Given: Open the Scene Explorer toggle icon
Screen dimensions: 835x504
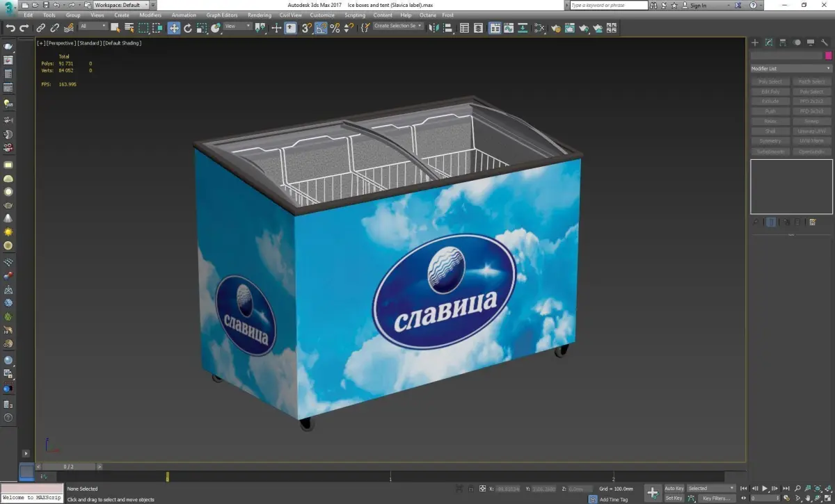Looking at the screenshot, I should pyautogui.click(x=465, y=29).
